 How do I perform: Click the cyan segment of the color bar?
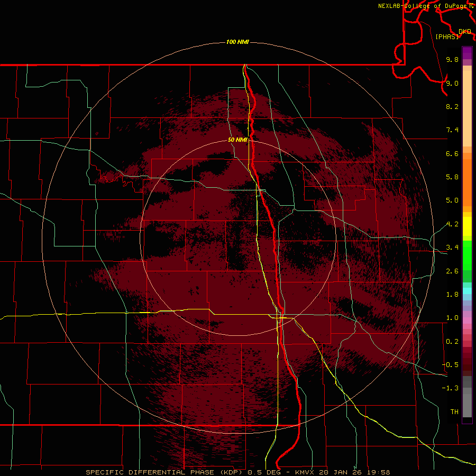point(467,291)
